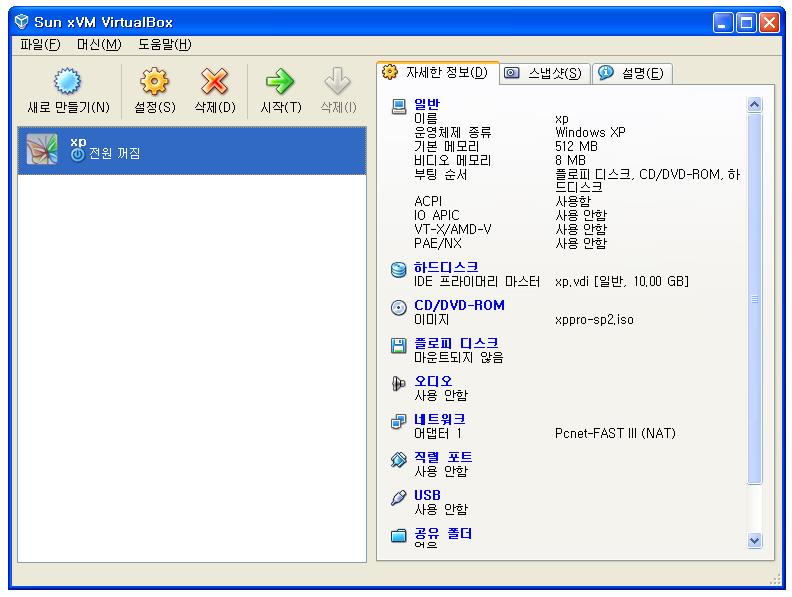Switch to the 설명(E) tab

(632, 73)
